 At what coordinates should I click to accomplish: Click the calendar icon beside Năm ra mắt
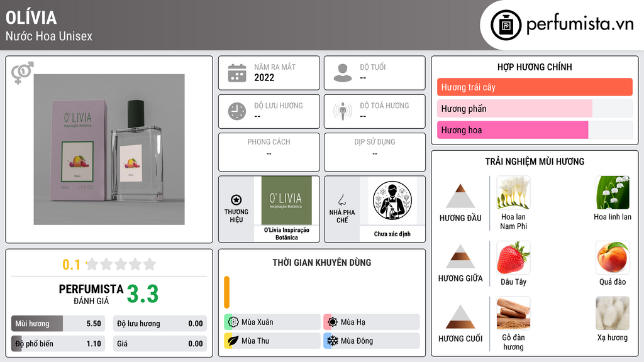[237, 73]
